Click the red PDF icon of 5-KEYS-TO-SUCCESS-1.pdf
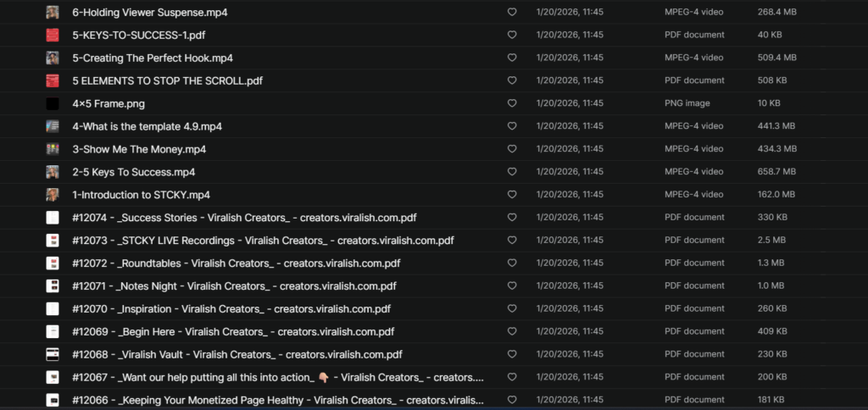The height and width of the screenshot is (410, 868). coord(53,35)
